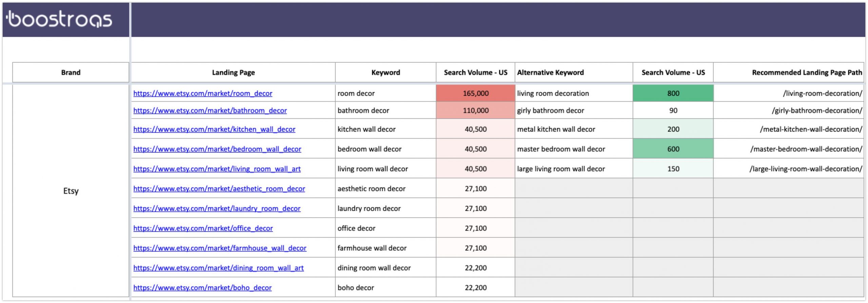Select the 'kitchen wall decor' keyword cell
This screenshot has height=303, width=868.
(386, 129)
